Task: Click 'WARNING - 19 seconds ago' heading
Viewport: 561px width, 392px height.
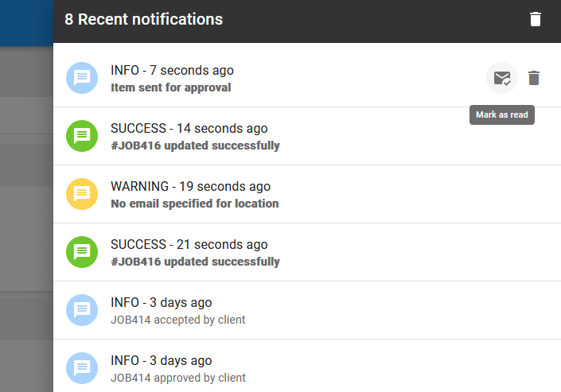Action: tap(190, 186)
